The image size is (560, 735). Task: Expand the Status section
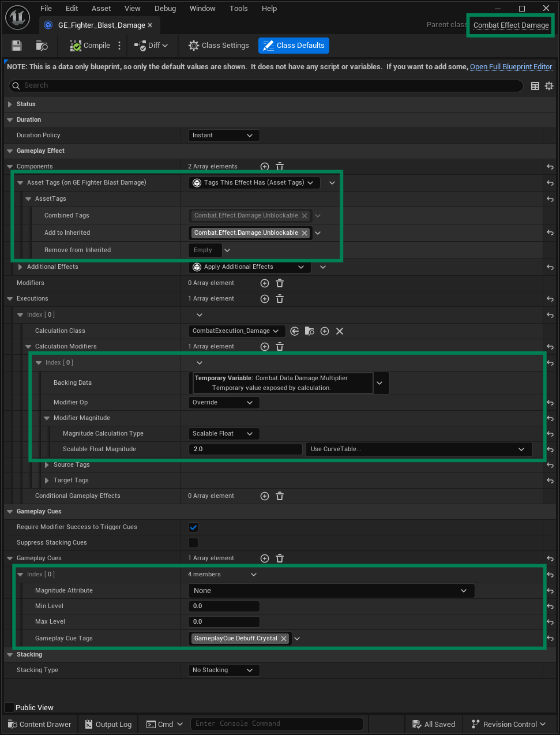click(x=10, y=104)
